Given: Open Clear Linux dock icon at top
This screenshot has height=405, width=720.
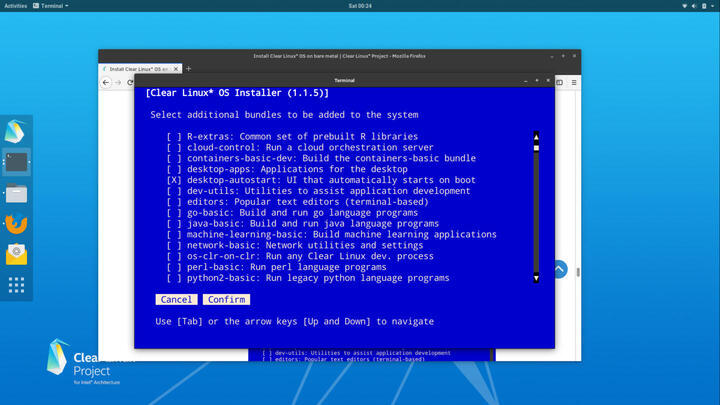Looking at the screenshot, I should click(x=15, y=131).
